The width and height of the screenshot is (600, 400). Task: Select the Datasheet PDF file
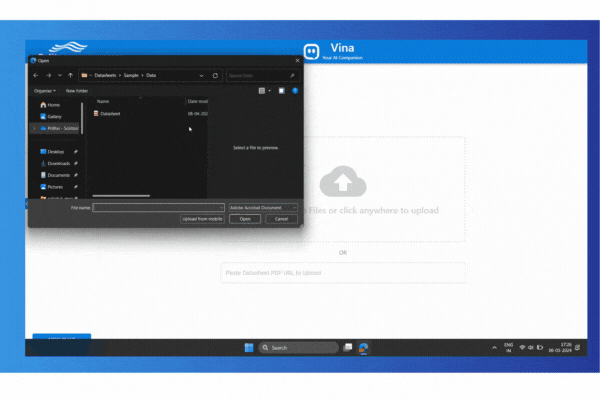[x=109, y=114]
